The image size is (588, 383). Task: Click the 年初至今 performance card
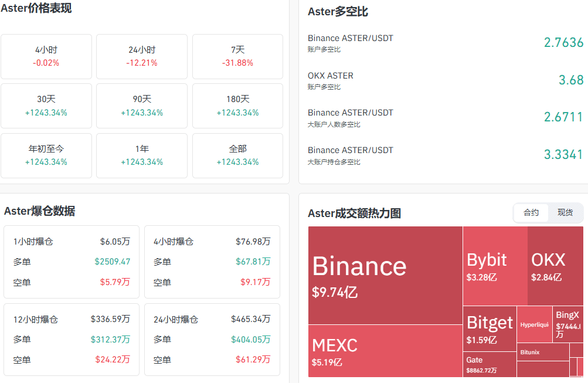click(46, 155)
